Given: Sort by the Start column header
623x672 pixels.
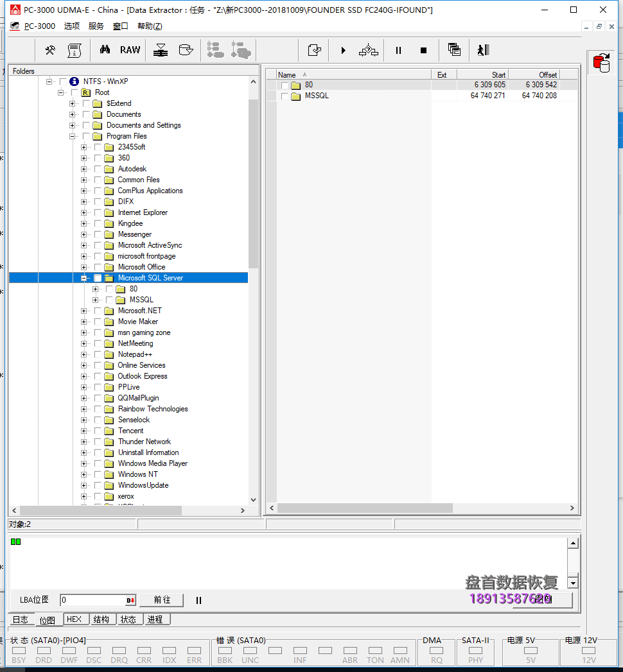Looking at the screenshot, I should [x=483, y=74].
